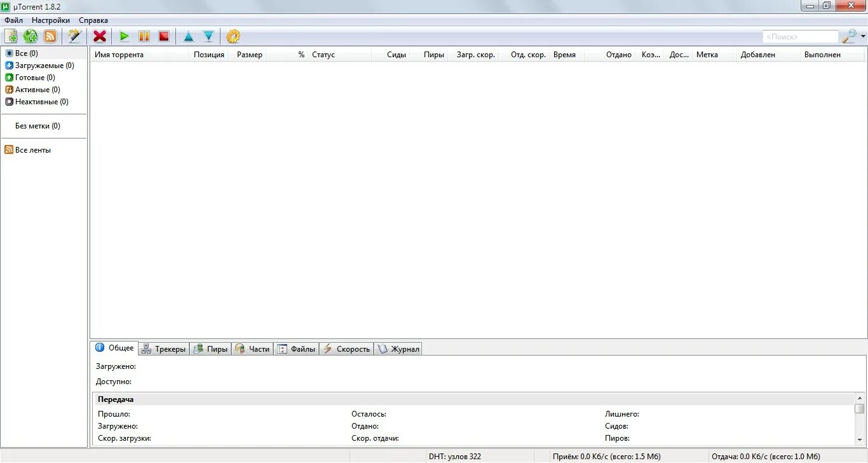Click the green Start torrent icon
Viewport: 868px width, 463px height.
click(125, 36)
